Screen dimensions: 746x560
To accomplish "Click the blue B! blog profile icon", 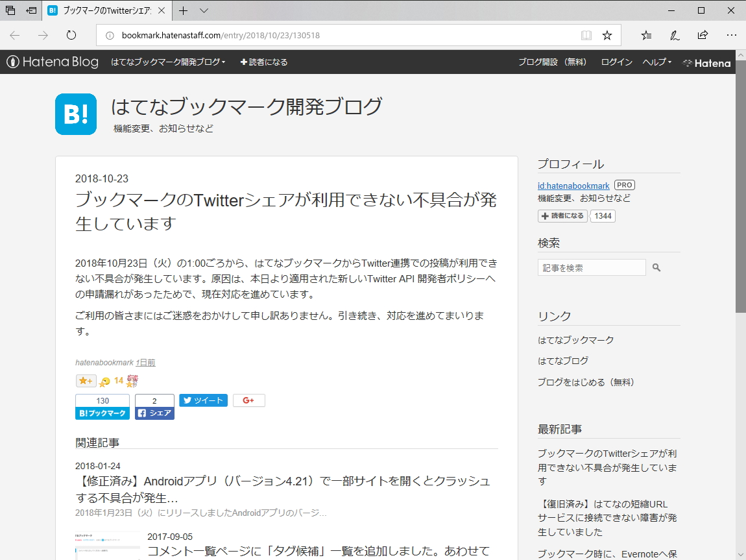I will 76,114.
